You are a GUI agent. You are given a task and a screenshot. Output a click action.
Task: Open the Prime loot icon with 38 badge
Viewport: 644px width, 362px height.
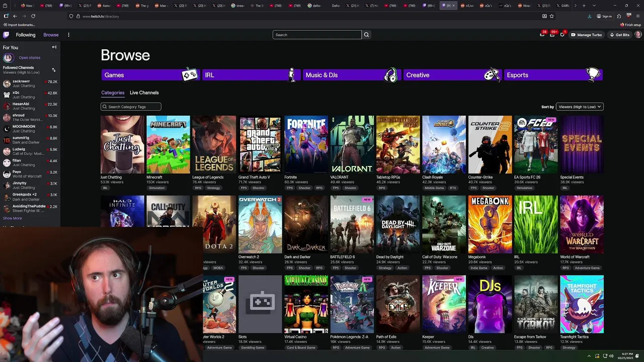[x=542, y=35]
